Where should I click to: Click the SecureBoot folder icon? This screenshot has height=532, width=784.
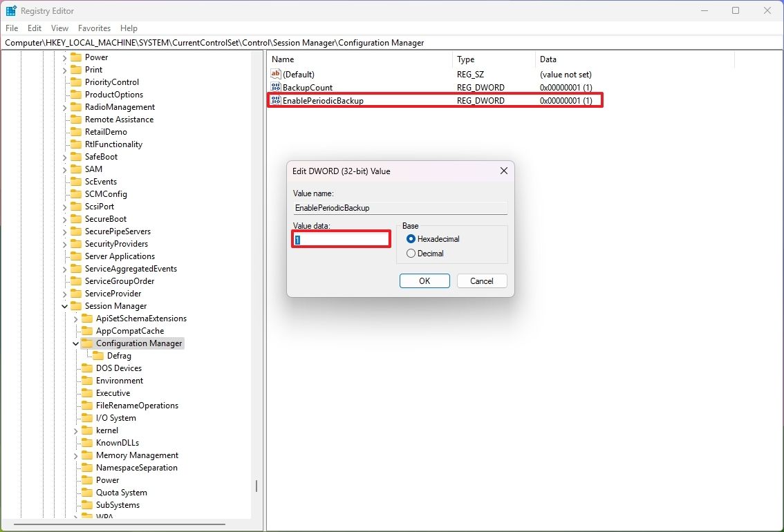point(75,218)
